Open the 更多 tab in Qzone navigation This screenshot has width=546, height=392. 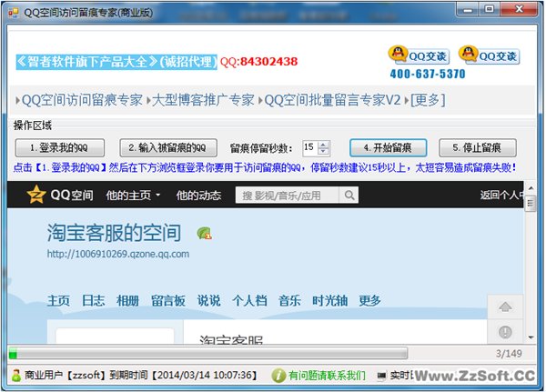coord(369,300)
